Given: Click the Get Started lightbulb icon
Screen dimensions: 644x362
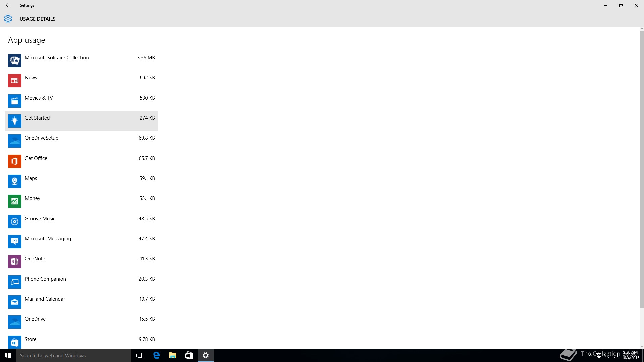Looking at the screenshot, I should coord(15,121).
